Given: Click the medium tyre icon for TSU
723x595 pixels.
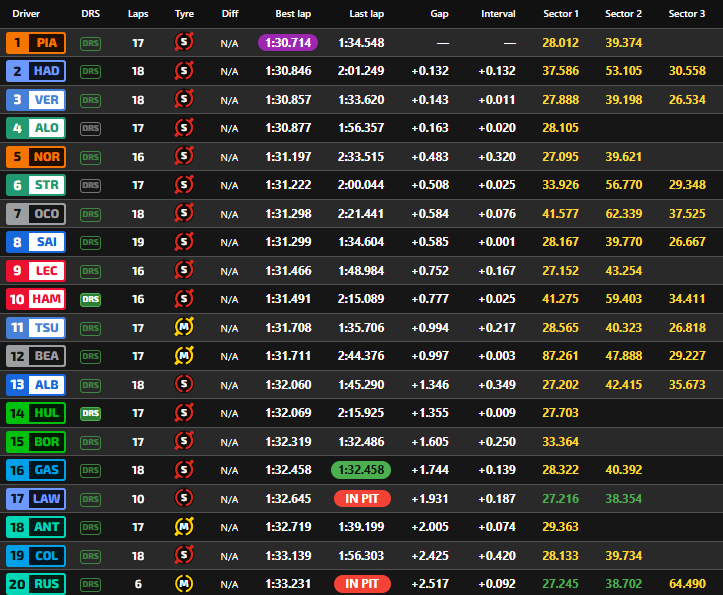Looking at the screenshot, I should [184, 327].
